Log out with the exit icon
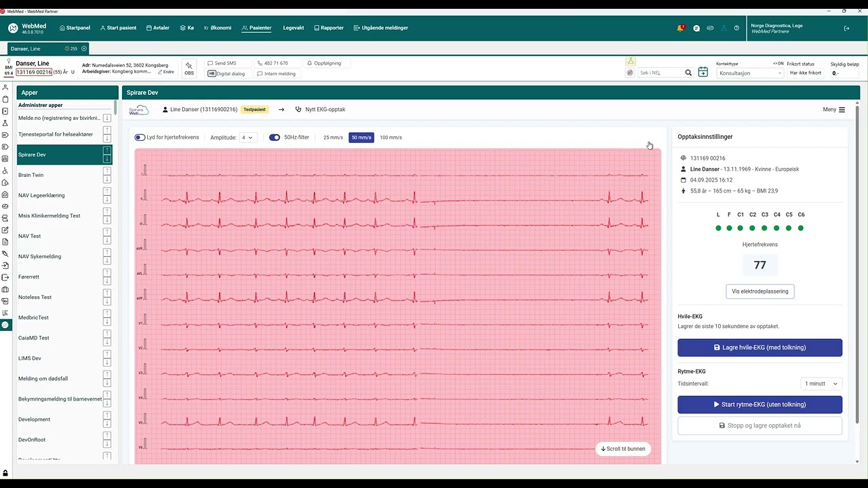 (846, 28)
